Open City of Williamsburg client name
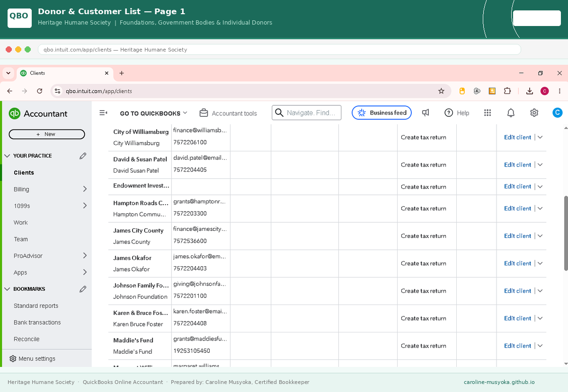This screenshot has width=568, height=392. click(141, 131)
